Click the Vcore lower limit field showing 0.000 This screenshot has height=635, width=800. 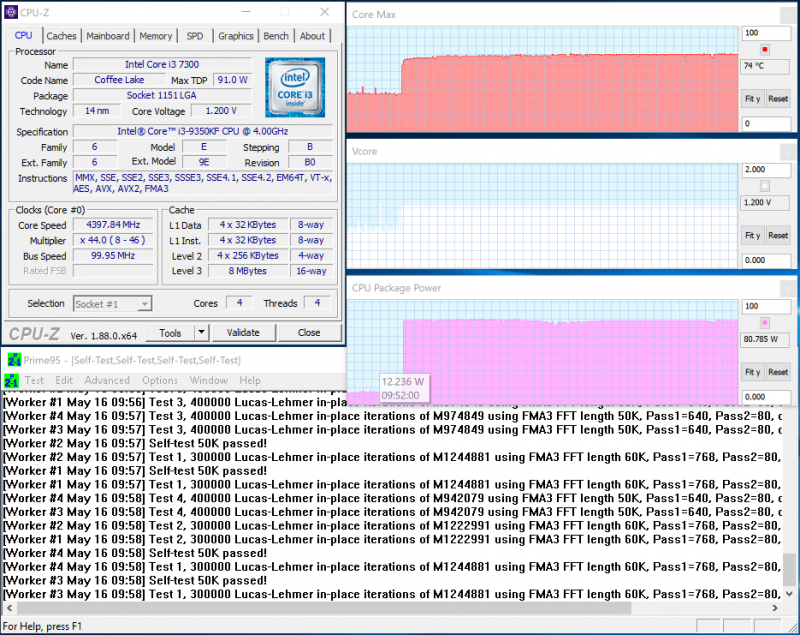[765, 260]
